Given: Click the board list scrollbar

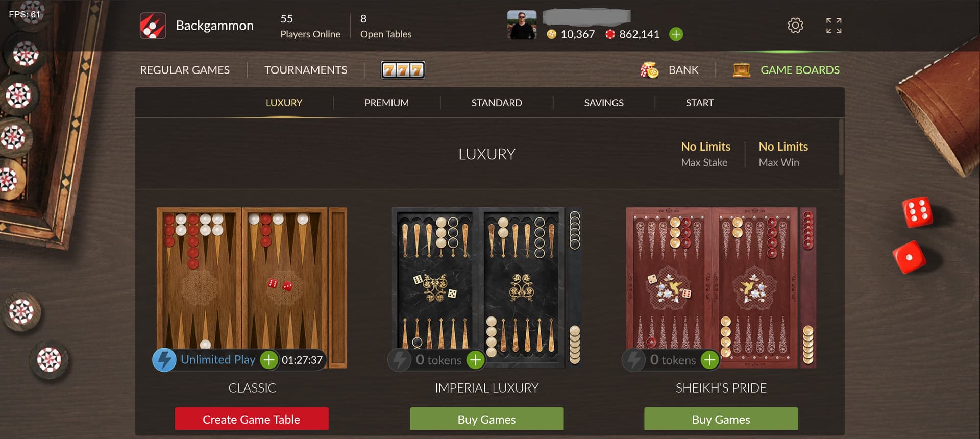Looking at the screenshot, I should [841, 147].
